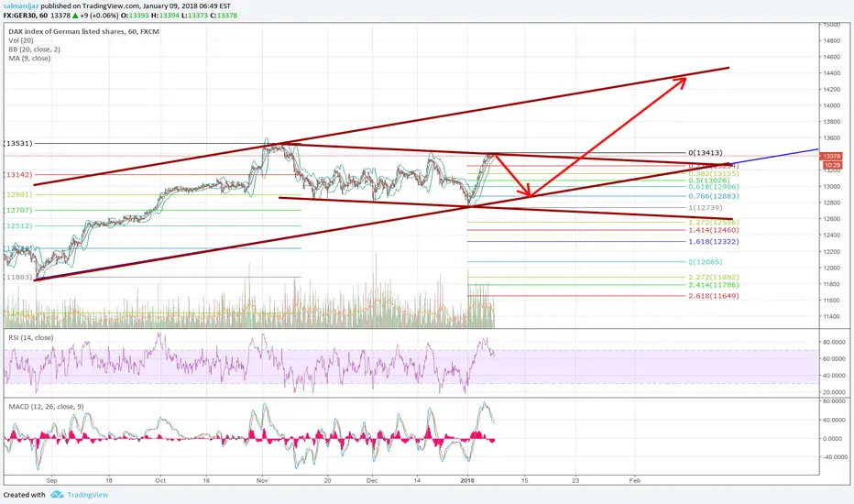Click the Nov date on time axis

[x=262, y=480]
